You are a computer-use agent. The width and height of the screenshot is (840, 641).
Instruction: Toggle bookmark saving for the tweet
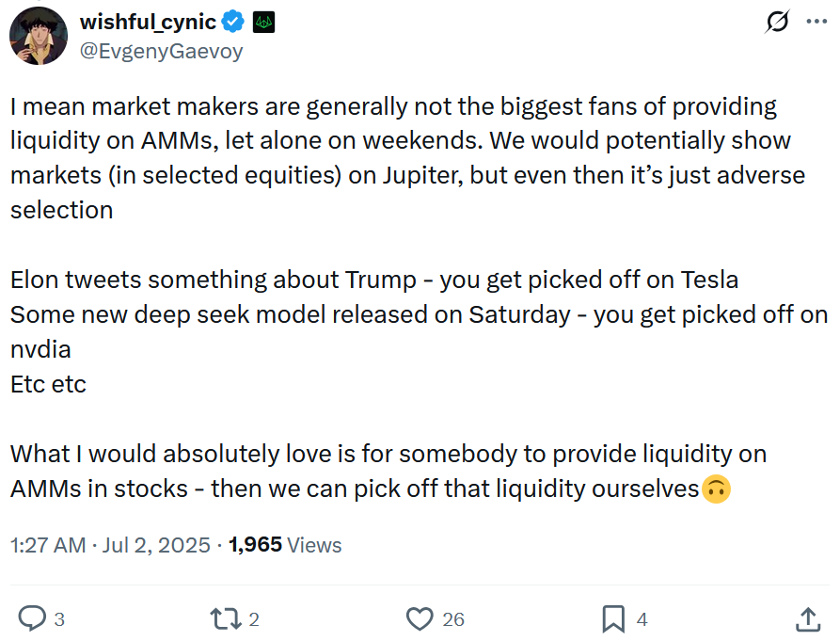614,618
